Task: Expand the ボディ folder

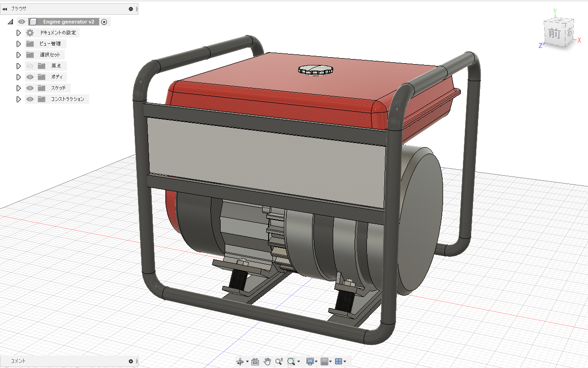Action: (x=19, y=77)
